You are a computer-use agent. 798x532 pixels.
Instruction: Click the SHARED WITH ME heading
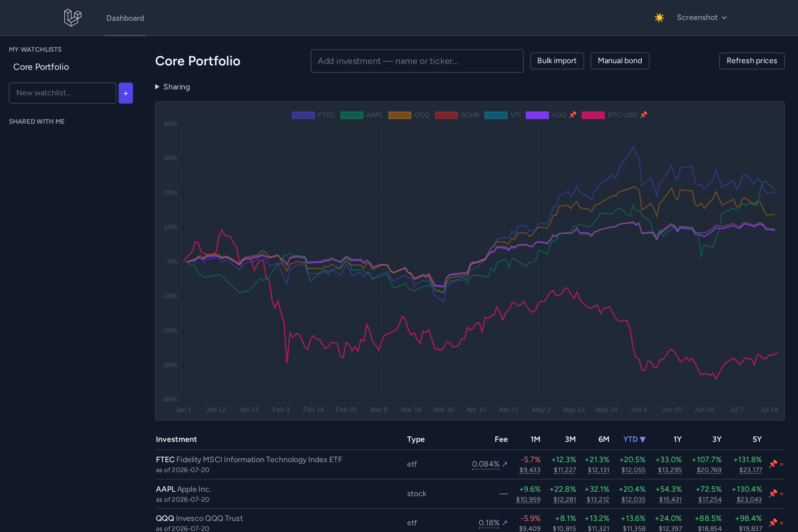point(37,122)
